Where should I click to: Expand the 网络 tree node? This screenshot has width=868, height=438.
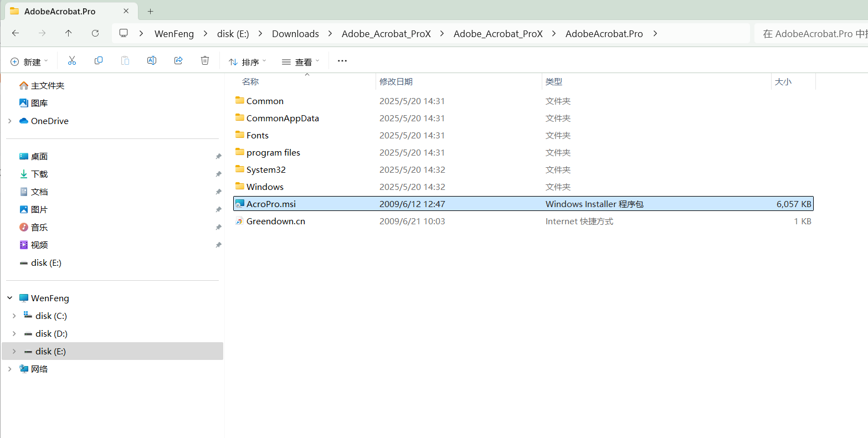pos(10,369)
